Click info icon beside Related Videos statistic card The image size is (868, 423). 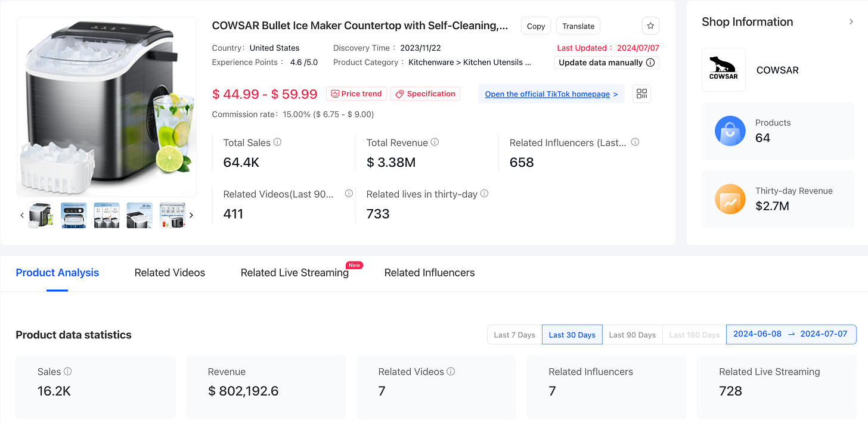click(451, 371)
